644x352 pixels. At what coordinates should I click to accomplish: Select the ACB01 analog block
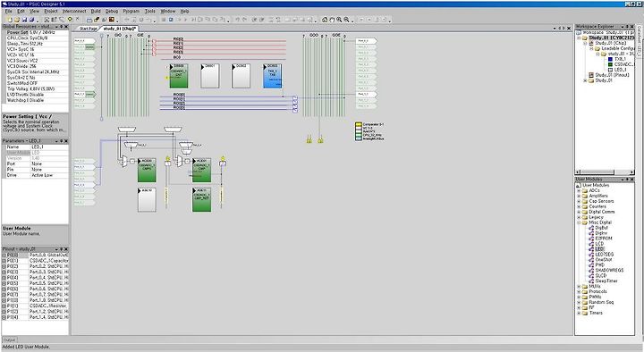pyautogui.click(x=201, y=171)
